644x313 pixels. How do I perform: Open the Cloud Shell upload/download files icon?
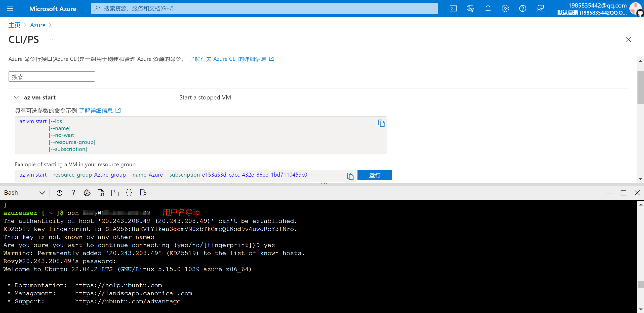(x=101, y=193)
